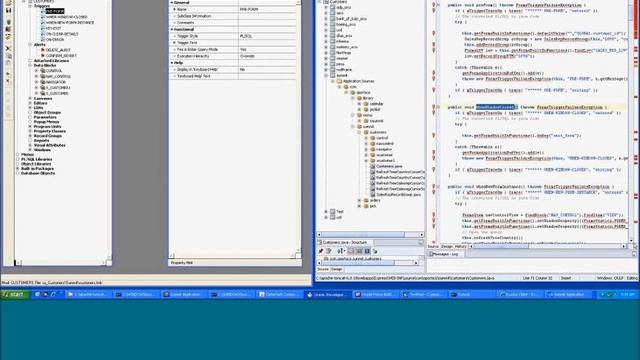Open Source tab in Structure pane
This screenshot has width=640, height=360.
(x=322, y=269)
